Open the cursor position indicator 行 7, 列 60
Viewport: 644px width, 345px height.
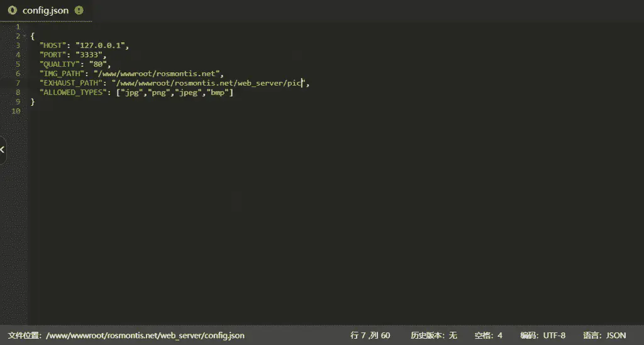click(370, 336)
